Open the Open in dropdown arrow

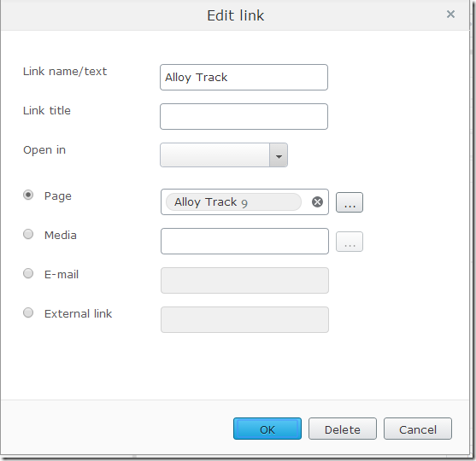click(x=279, y=155)
